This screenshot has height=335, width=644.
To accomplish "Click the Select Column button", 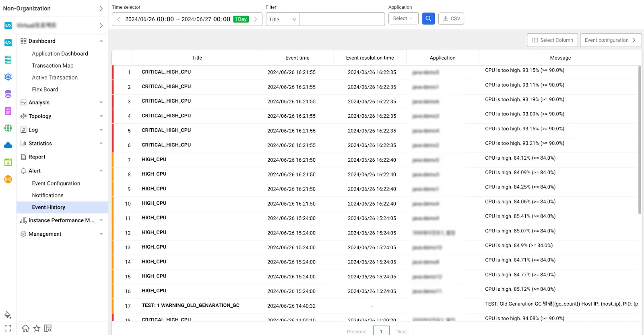I will [552, 40].
